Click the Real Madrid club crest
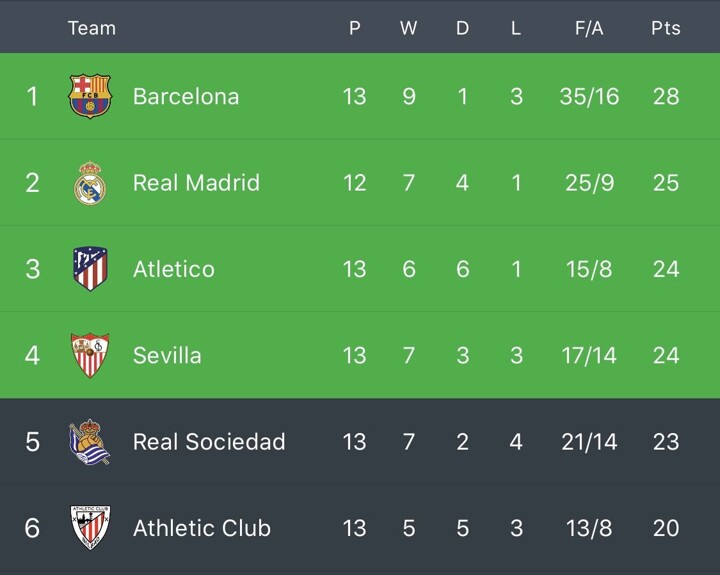720x575 pixels. click(90, 183)
